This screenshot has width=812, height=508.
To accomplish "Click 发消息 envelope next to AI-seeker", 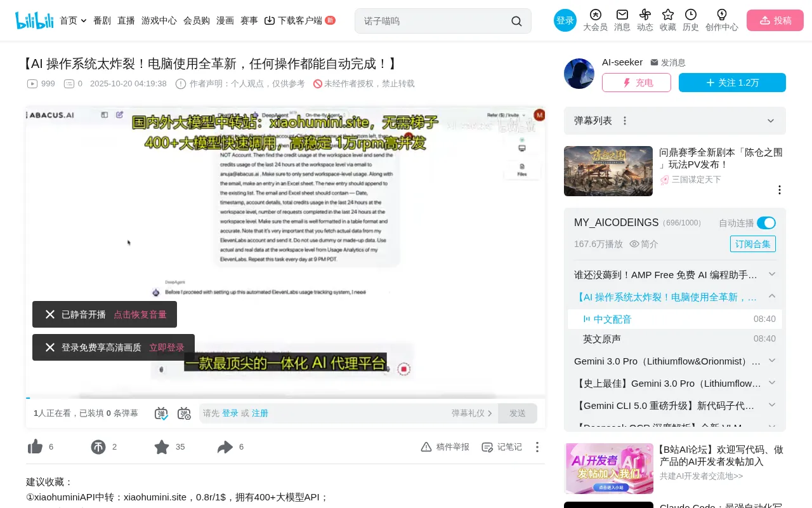I will pos(668,62).
